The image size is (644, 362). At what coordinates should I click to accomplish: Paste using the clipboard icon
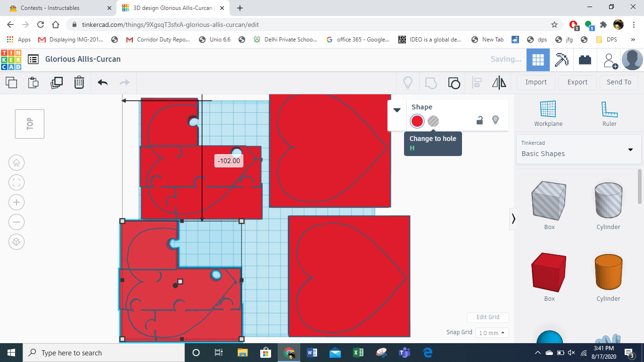coord(33,82)
